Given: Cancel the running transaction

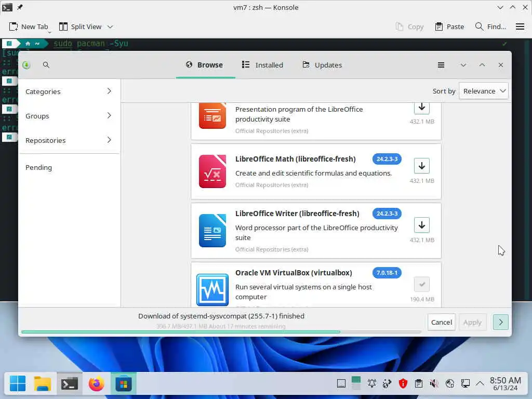Looking at the screenshot, I should (x=442, y=322).
